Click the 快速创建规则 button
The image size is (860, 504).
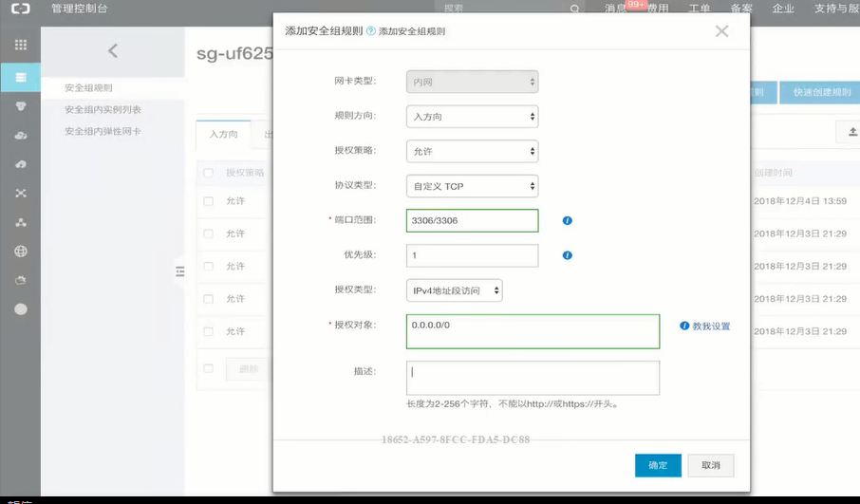(x=822, y=92)
